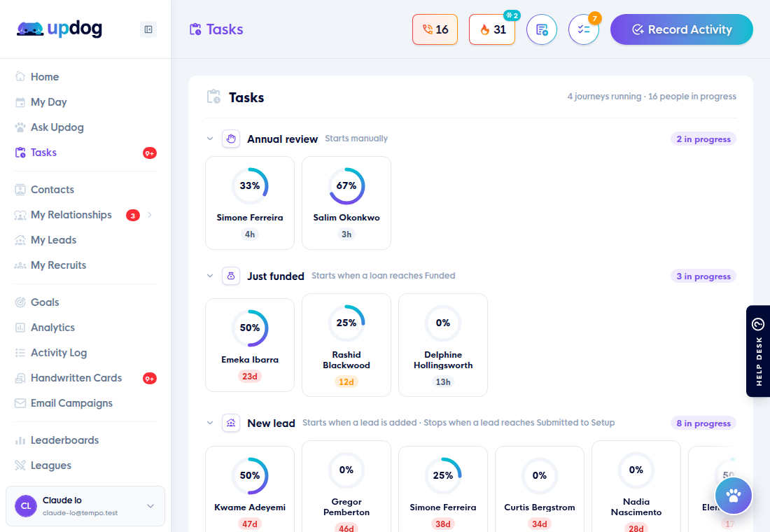
Task: Click the Activity Log list icon
Action: point(20,353)
